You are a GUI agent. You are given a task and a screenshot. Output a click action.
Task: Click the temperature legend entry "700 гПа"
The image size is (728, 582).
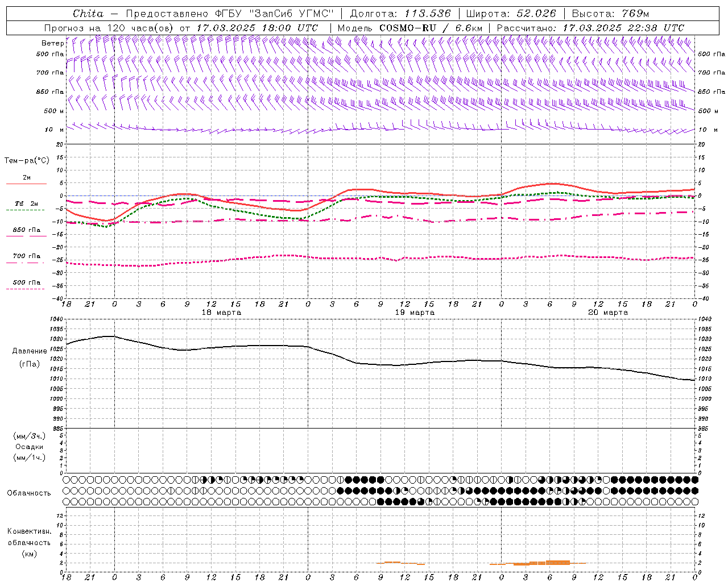point(27,256)
